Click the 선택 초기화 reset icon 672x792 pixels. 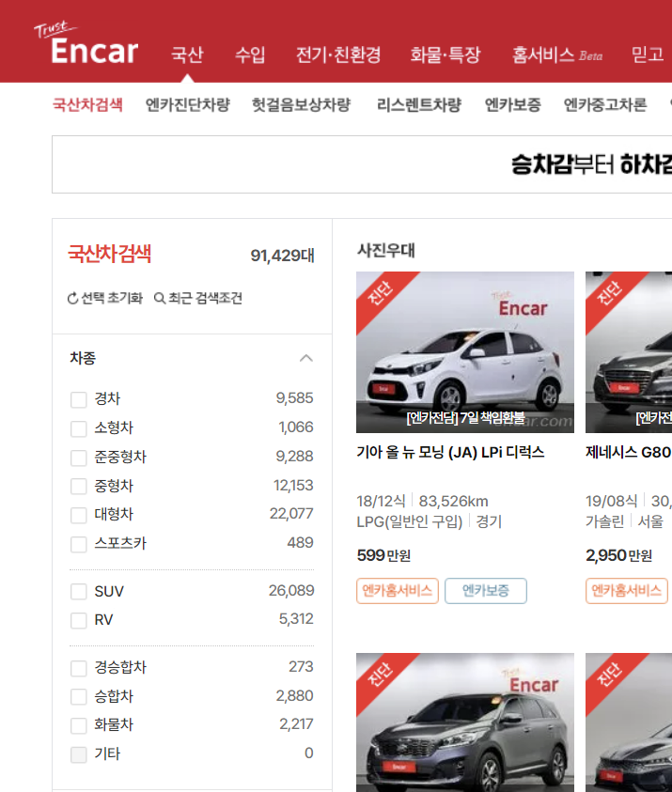(x=72, y=299)
